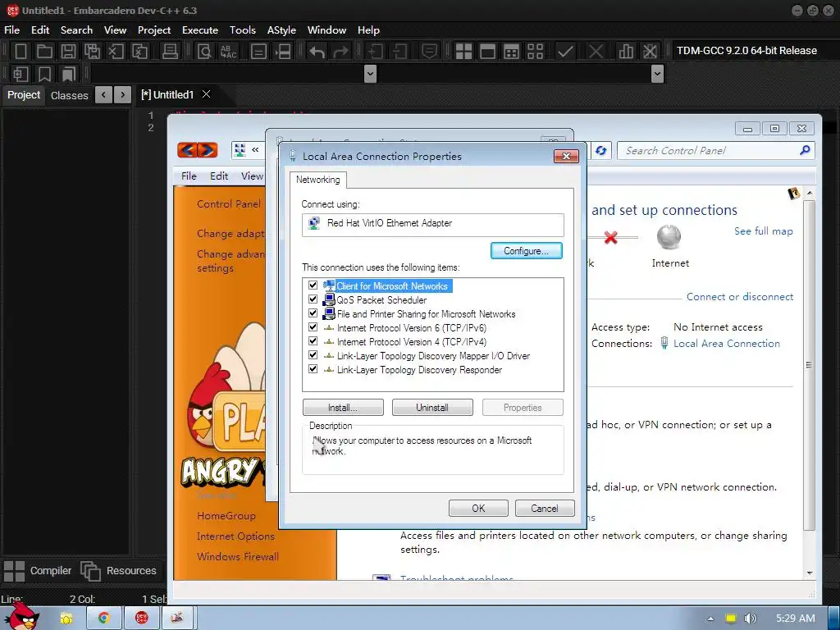This screenshot has height=630, width=840.
Task: Open the See full map link
Action: click(x=764, y=231)
